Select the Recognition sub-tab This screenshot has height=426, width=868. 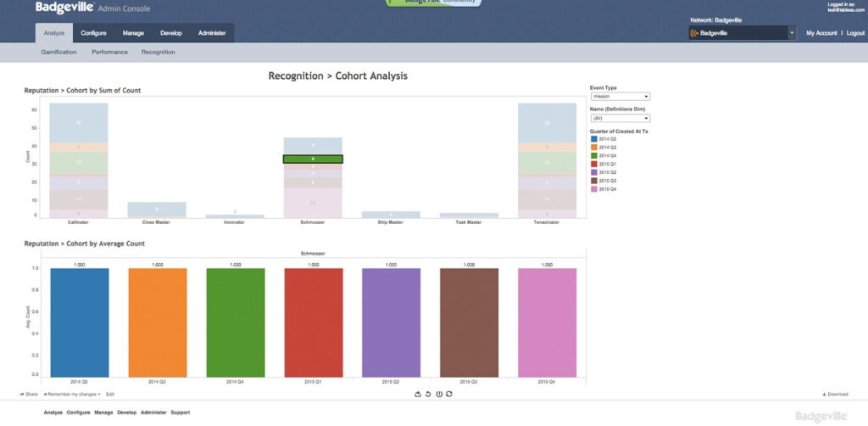click(159, 52)
